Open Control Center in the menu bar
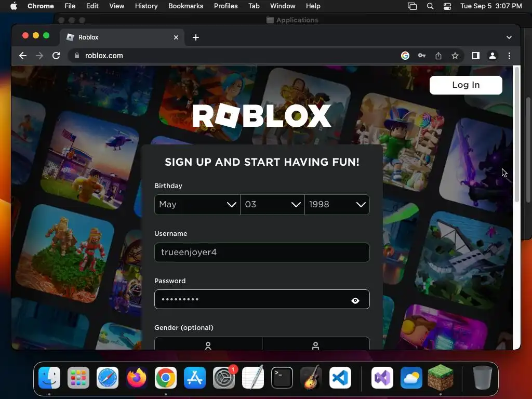Viewport: 532px width, 399px height. tap(447, 6)
